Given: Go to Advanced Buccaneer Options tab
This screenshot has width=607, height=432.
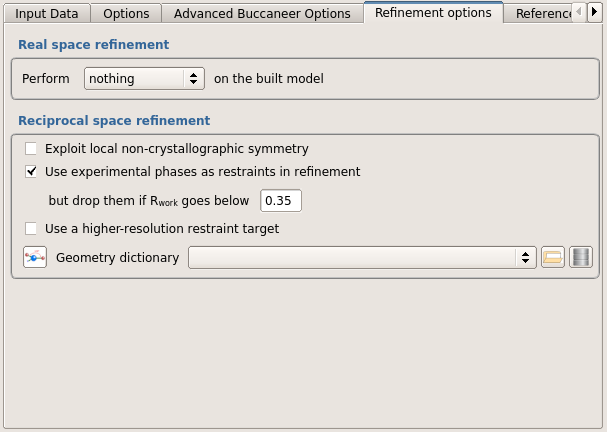Looking at the screenshot, I should [262, 14].
